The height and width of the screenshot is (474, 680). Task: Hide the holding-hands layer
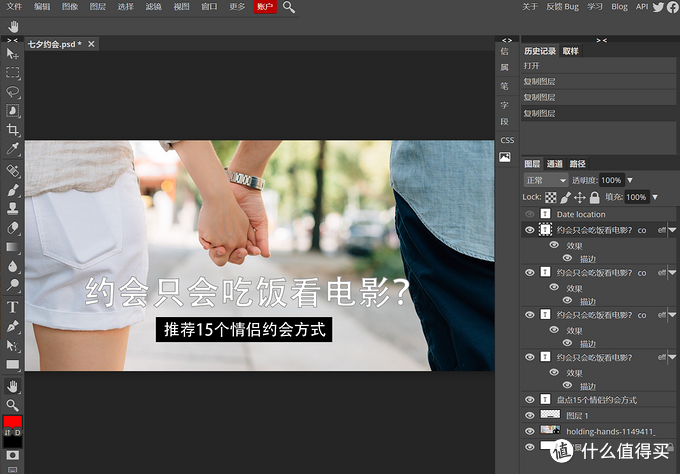coord(530,432)
